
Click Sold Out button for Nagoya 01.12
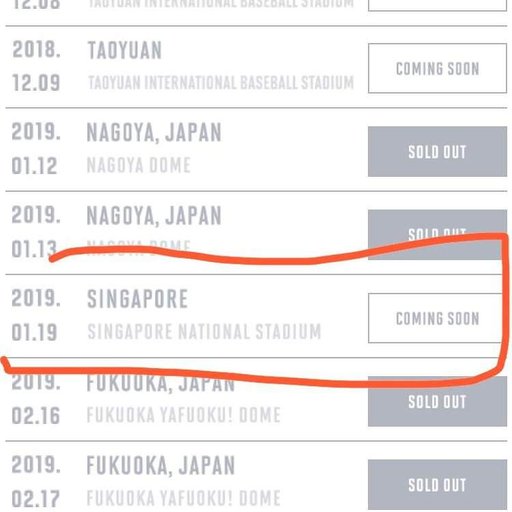[437, 152]
